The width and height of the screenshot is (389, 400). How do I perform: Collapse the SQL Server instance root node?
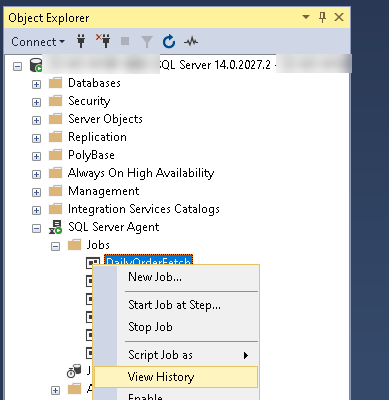coord(17,66)
